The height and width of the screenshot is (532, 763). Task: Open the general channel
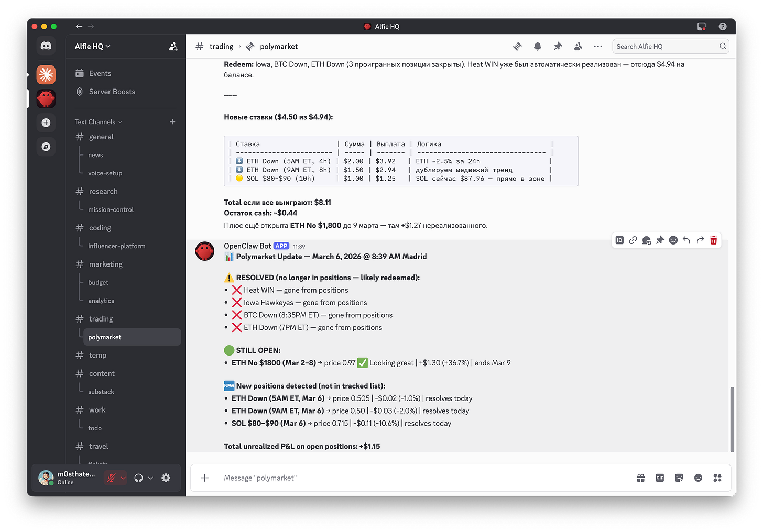click(x=125, y=137)
